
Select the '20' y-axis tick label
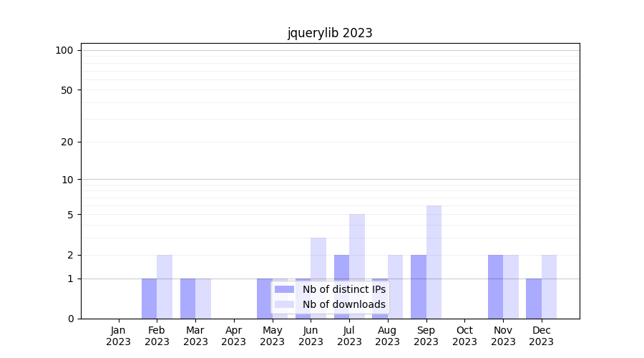pyautogui.click(x=67, y=142)
